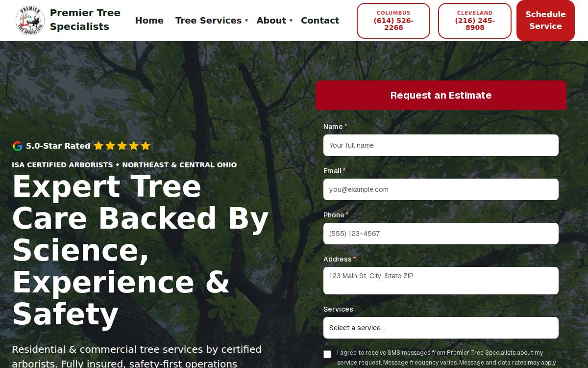This screenshot has width=588, height=368.
Task: Click the Residential & commercial tree services paragraph
Action: pyautogui.click(x=137, y=356)
